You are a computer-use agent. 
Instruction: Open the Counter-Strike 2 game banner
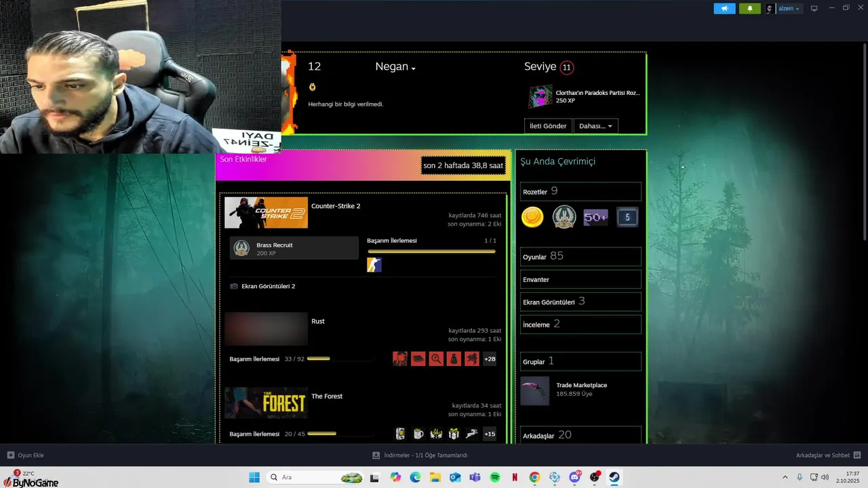tap(266, 212)
